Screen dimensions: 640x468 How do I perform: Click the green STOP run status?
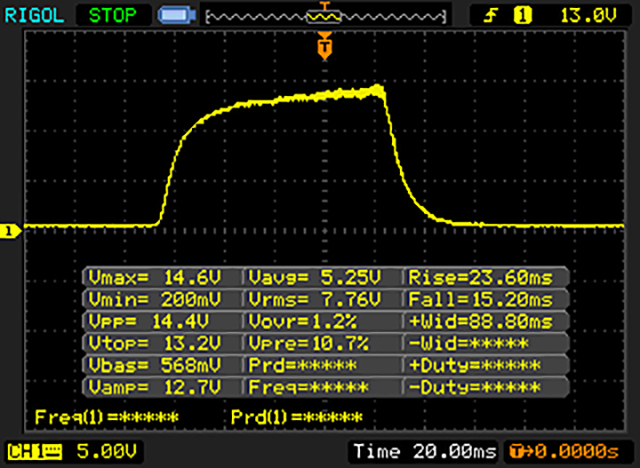click(x=112, y=16)
